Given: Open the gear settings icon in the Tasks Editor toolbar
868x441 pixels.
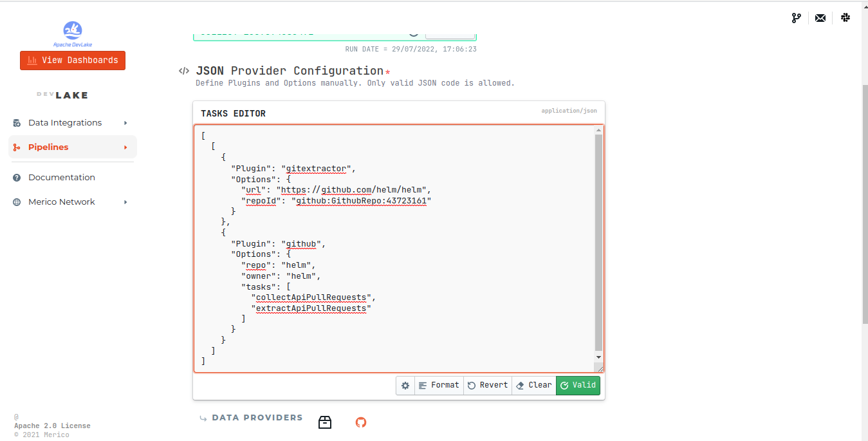Looking at the screenshot, I should (405, 385).
